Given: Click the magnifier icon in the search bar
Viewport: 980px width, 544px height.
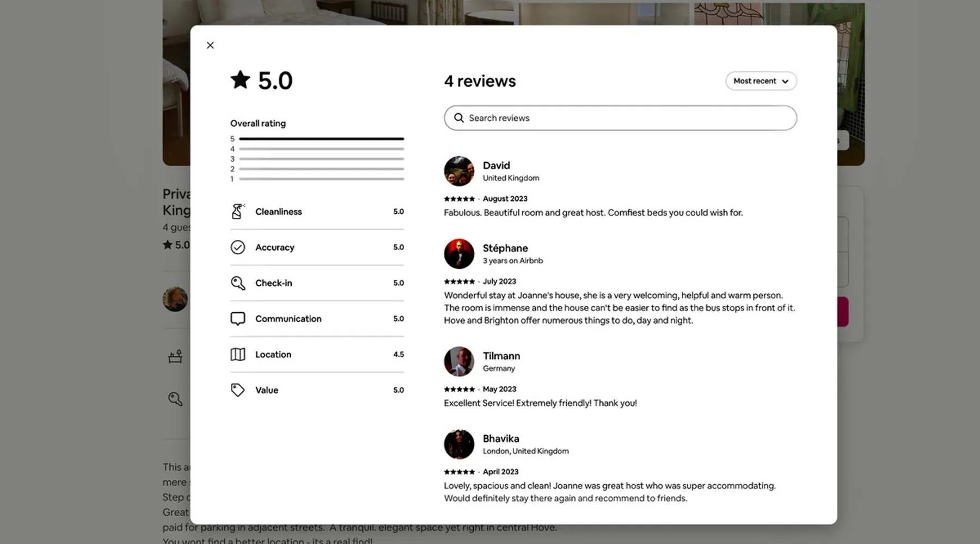Looking at the screenshot, I should (x=459, y=118).
